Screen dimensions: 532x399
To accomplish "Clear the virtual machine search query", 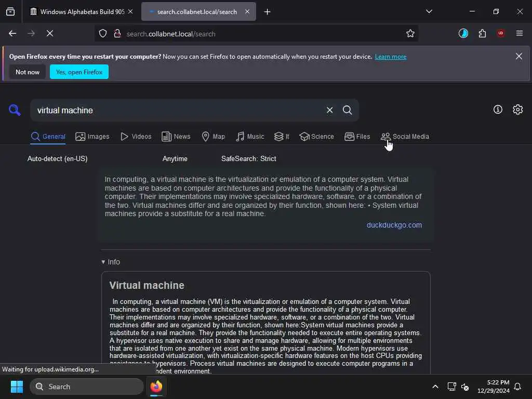I will click(329, 110).
